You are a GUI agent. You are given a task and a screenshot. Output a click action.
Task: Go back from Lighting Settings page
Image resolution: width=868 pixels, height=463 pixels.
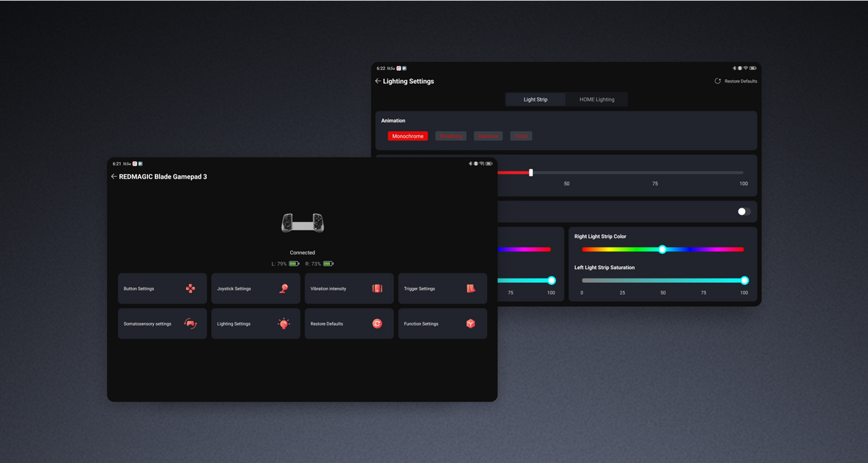pyautogui.click(x=378, y=82)
